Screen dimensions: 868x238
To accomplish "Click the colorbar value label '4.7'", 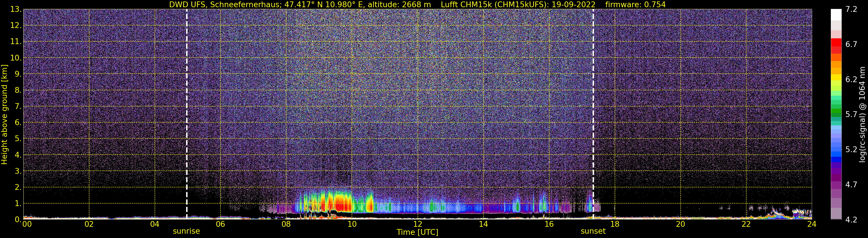I will pos(851,185).
